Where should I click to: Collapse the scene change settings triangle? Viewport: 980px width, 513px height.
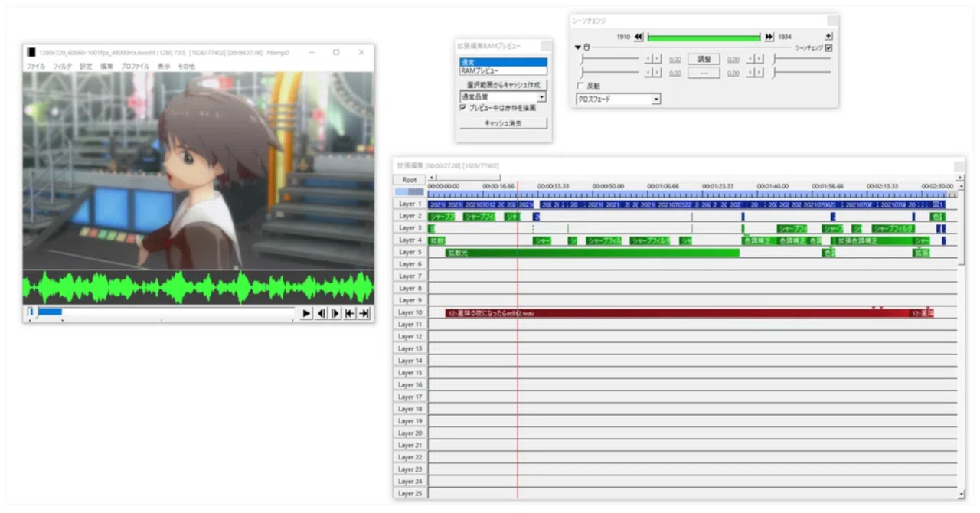[578, 47]
